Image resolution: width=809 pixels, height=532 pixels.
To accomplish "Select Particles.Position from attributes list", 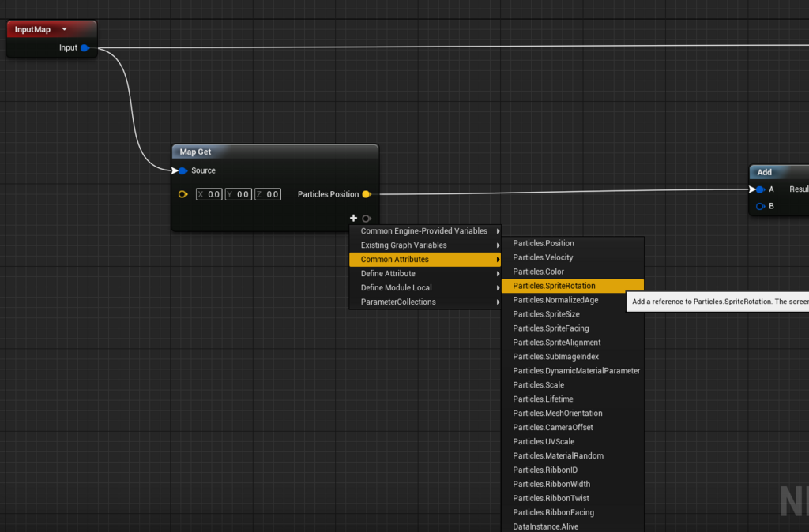I will [x=573, y=243].
